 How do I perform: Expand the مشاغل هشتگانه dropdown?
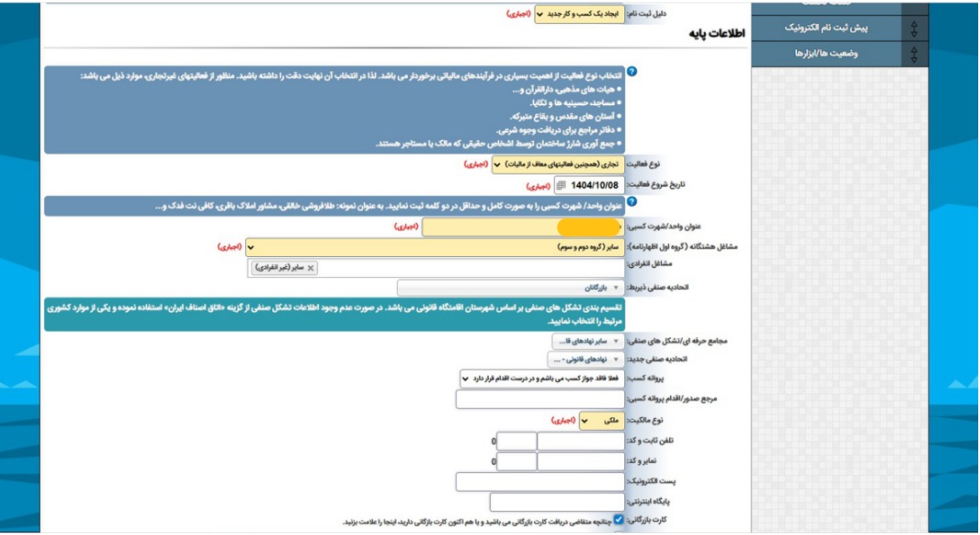coord(435,247)
